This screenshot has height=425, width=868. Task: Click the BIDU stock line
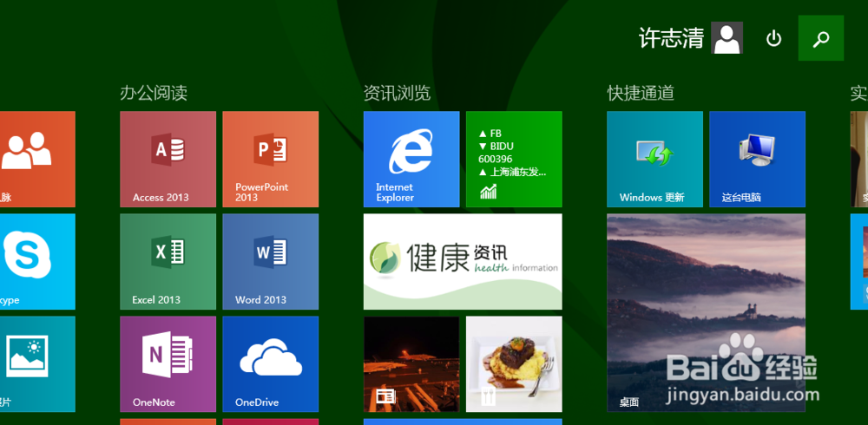496,146
